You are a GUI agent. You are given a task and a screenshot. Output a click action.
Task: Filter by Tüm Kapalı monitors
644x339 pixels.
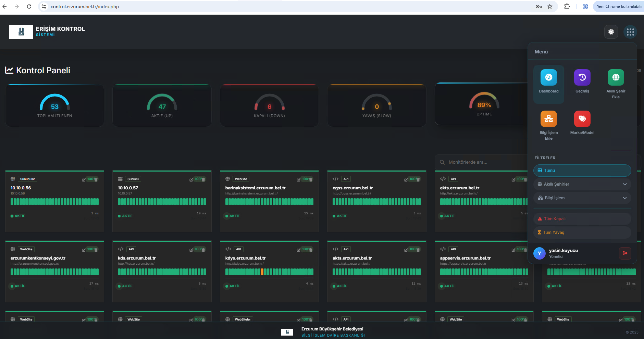(x=582, y=219)
